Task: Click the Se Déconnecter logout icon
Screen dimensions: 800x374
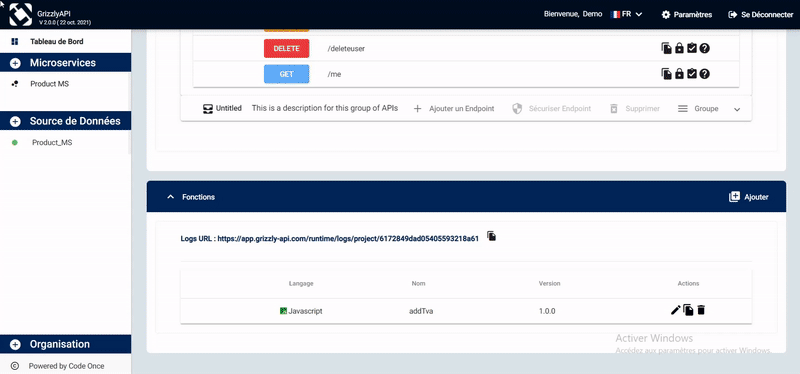Action: 733,15
